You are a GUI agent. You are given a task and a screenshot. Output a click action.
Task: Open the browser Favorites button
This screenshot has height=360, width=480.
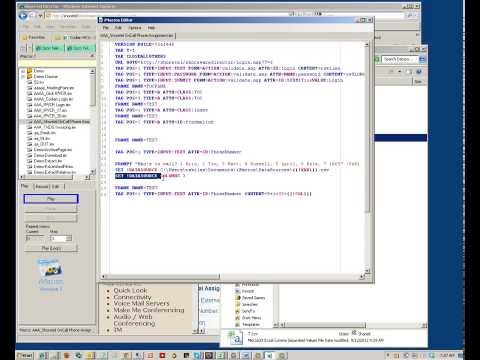pos(33,37)
